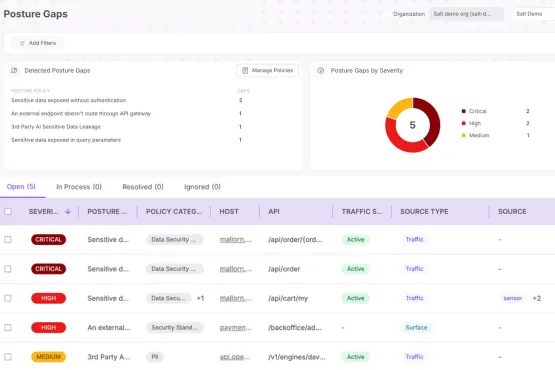
Task: Click the Detected Posture Gaps panel icon
Action: pyautogui.click(x=14, y=70)
